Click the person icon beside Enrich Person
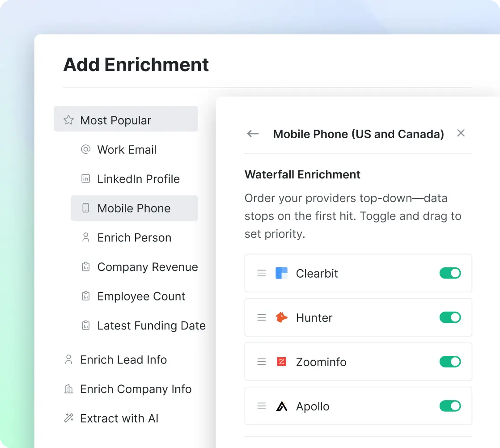500x448 pixels. (x=86, y=237)
